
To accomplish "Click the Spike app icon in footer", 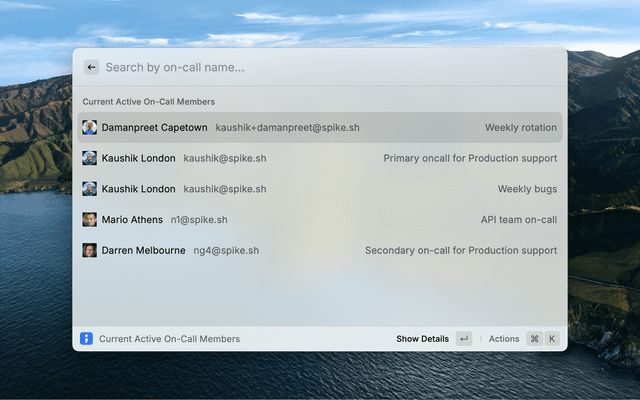I will coord(87,339).
